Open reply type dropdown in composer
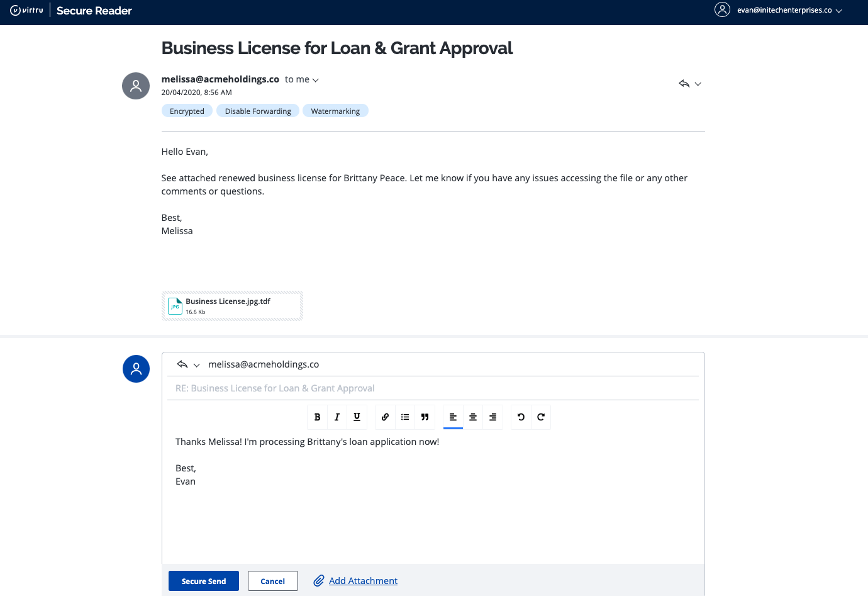 (196, 365)
